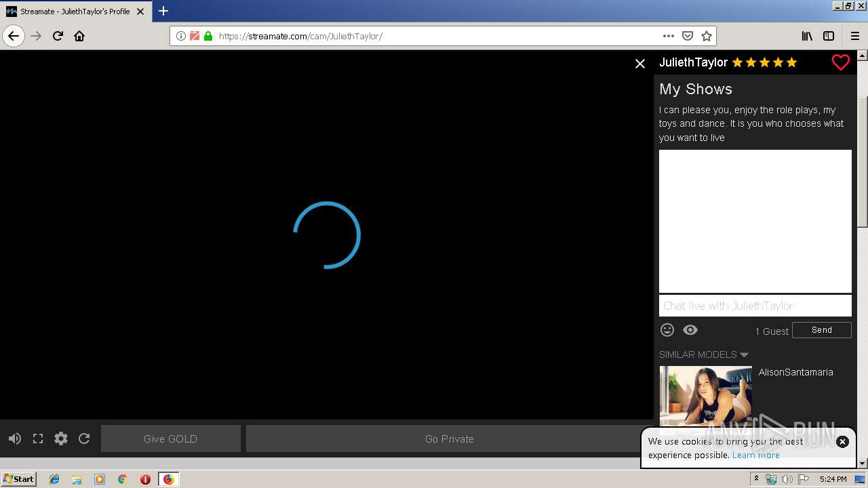868x488 pixels.
Task: Close the side panel with X
Action: coord(640,64)
